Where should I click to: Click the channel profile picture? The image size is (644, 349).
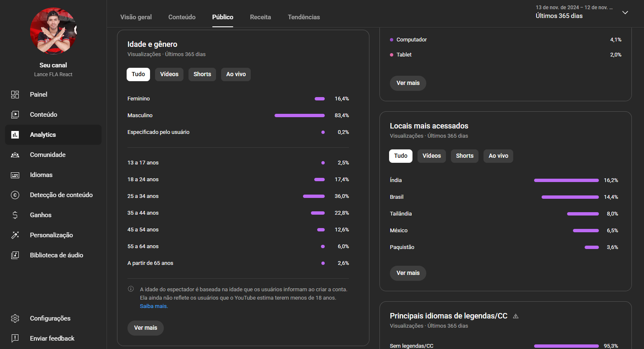coord(53,31)
